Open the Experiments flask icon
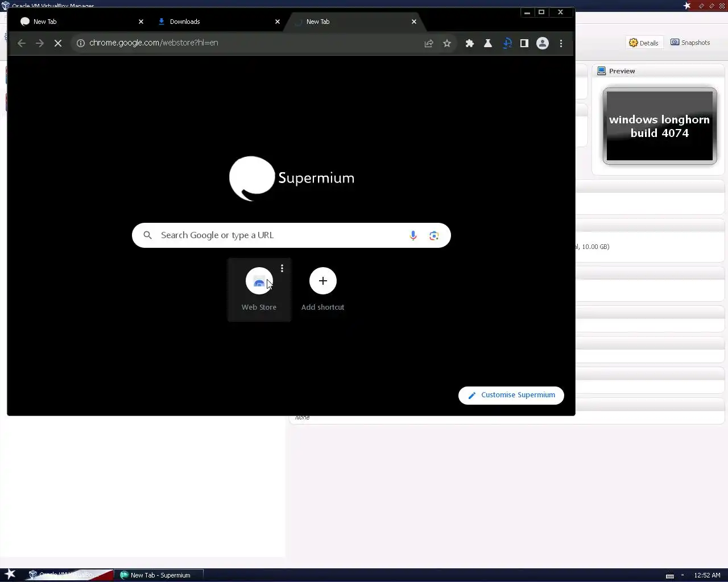The width and height of the screenshot is (728, 582). 488,43
